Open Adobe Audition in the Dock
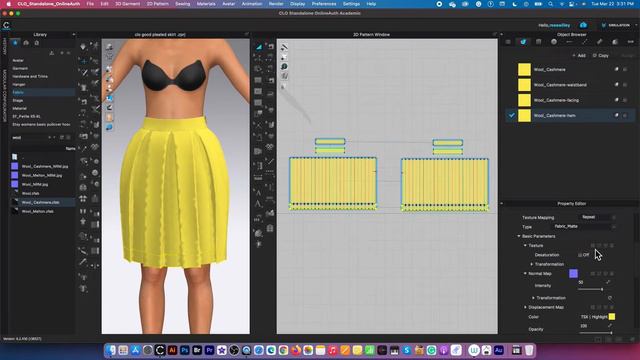The height and width of the screenshot is (360, 640). pyautogui.click(x=499, y=350)
